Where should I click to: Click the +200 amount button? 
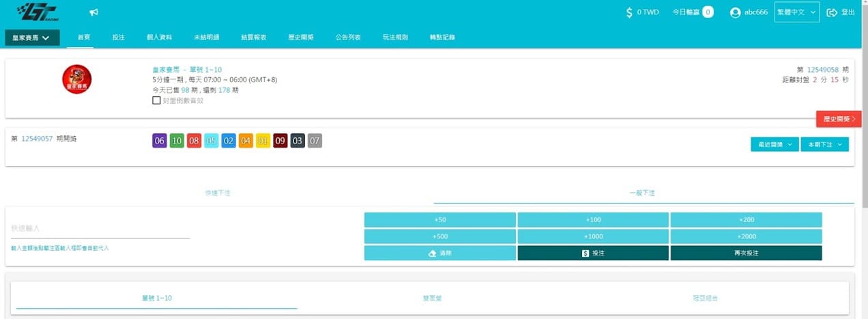746,220
